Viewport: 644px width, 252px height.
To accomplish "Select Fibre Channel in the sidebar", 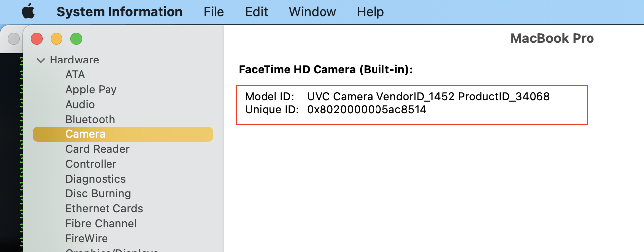I will click(x=101, y=224).
